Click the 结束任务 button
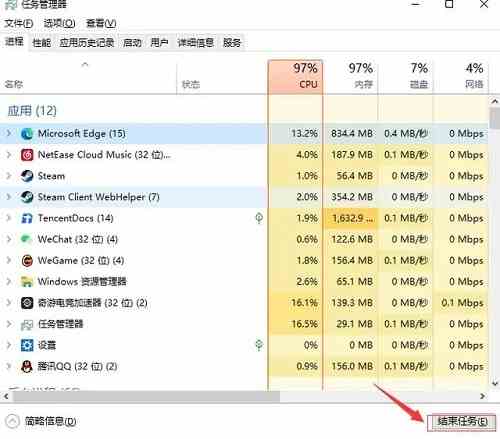 (x=462, y=422)
